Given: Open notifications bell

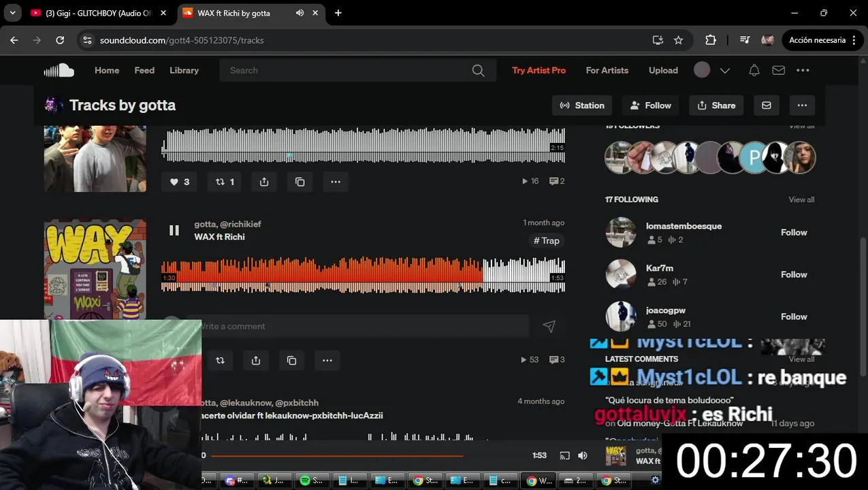Looking at the screenshot, I should click(754, 70).
